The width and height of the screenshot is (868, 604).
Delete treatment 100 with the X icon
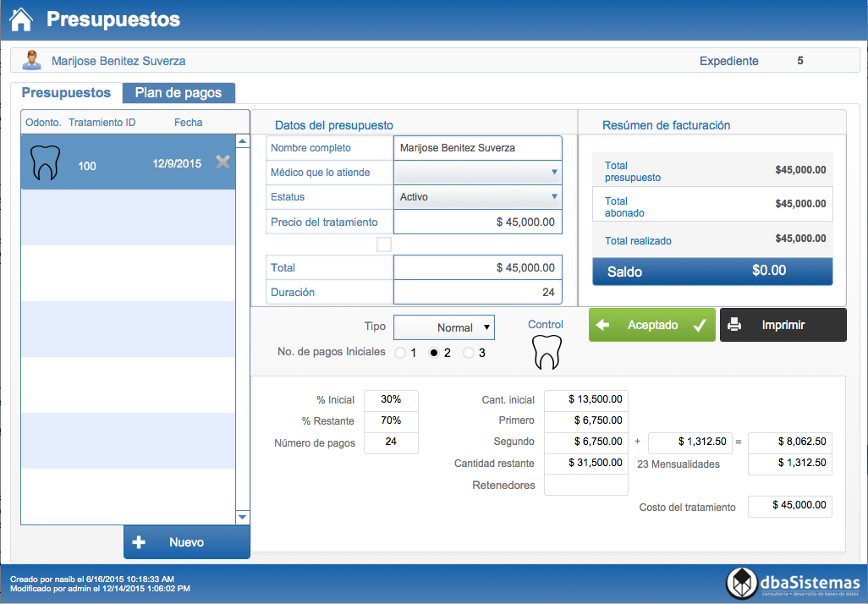pos(222,162)
